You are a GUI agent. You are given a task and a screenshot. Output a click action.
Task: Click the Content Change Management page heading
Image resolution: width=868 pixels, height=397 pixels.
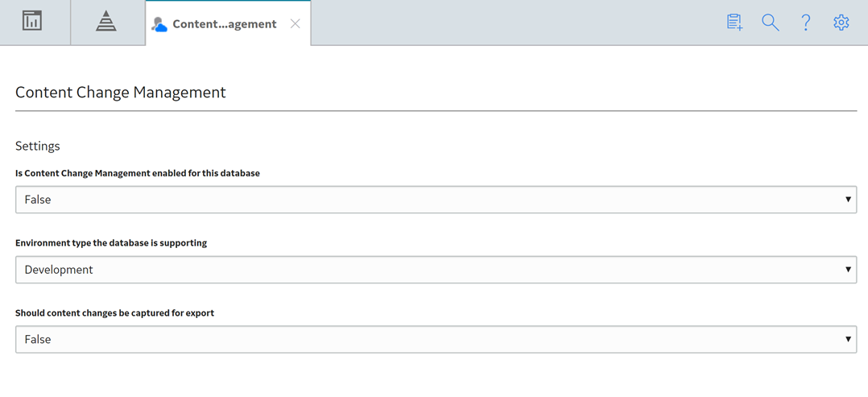121,92
